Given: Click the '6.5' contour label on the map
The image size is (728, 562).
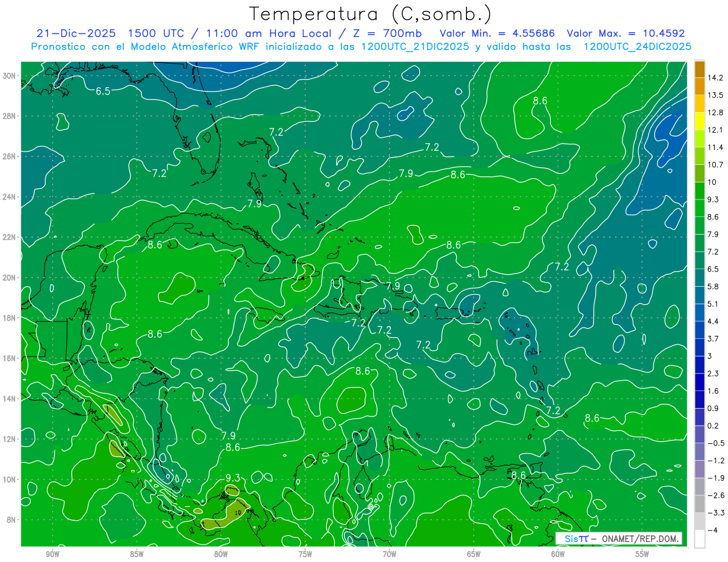Looking at the screenshot, I should pos(103,92).
